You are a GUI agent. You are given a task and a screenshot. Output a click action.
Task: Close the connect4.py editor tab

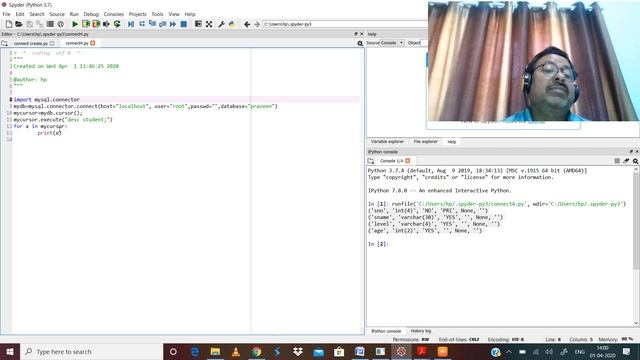(93, 43)
